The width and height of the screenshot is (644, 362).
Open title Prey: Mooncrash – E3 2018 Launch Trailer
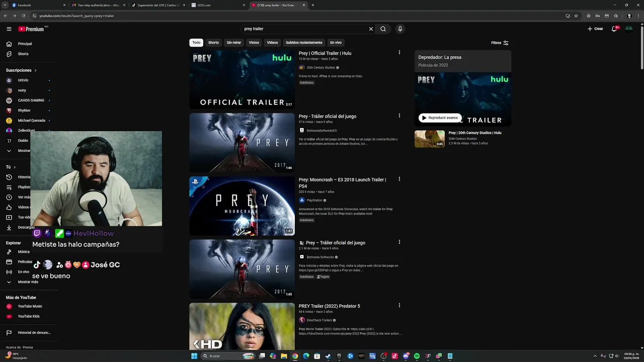pyautogui.click(x=342, y=183)
